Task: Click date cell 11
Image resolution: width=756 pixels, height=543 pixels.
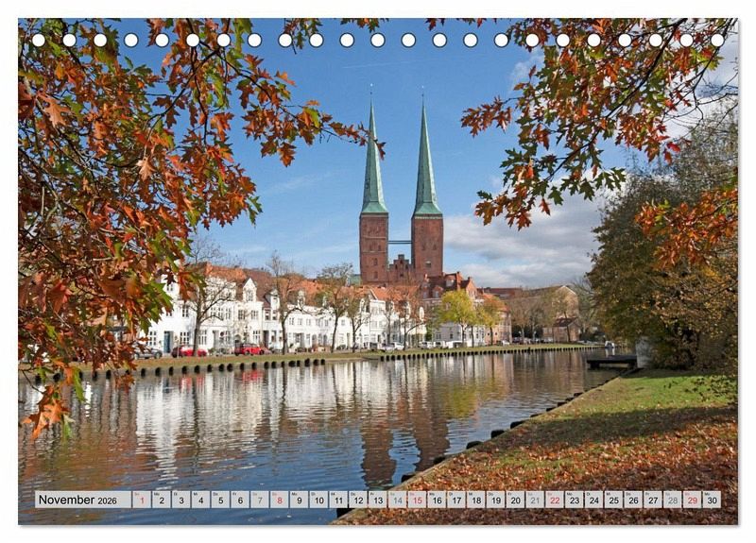Action: pos(338,500)
